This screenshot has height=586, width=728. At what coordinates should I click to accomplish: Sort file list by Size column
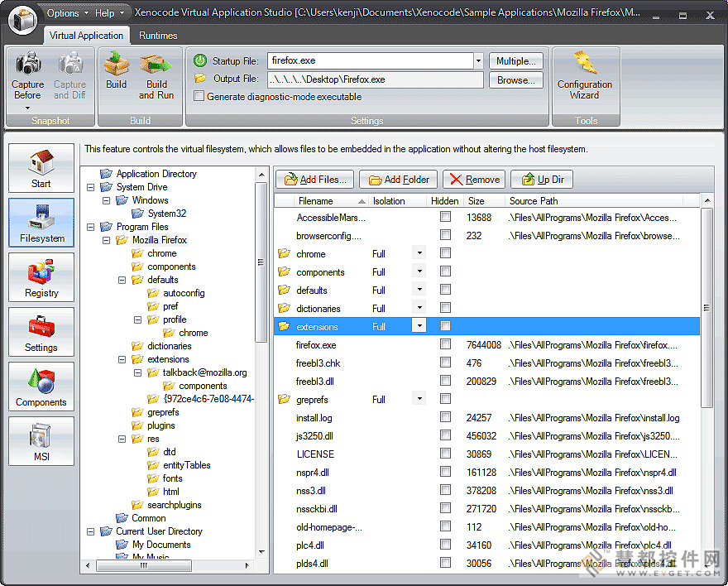coord(485,201)
